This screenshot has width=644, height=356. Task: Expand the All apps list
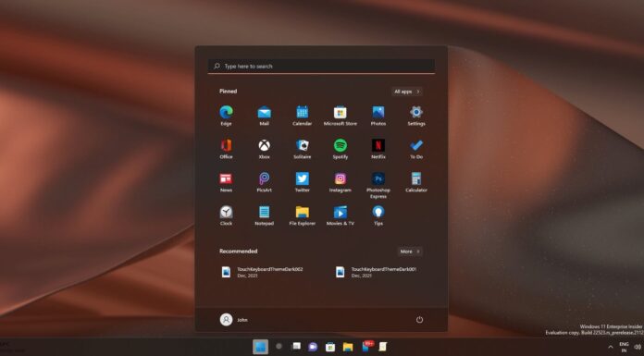point(406,92)
